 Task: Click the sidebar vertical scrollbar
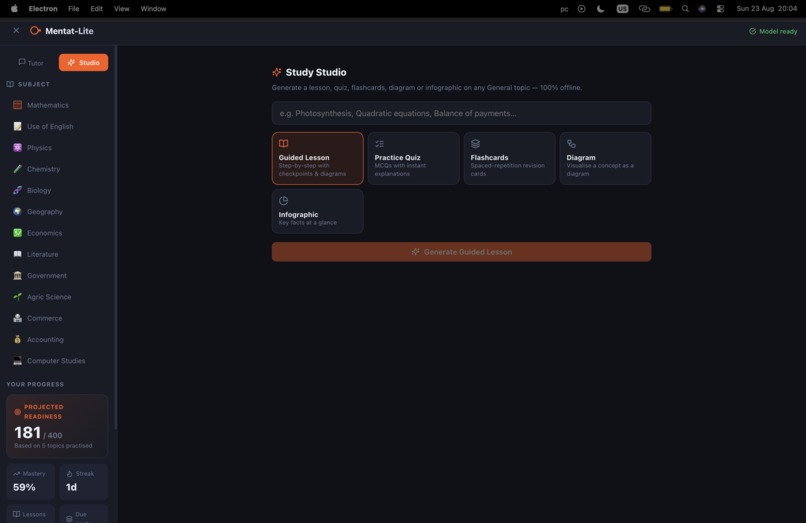116,237
